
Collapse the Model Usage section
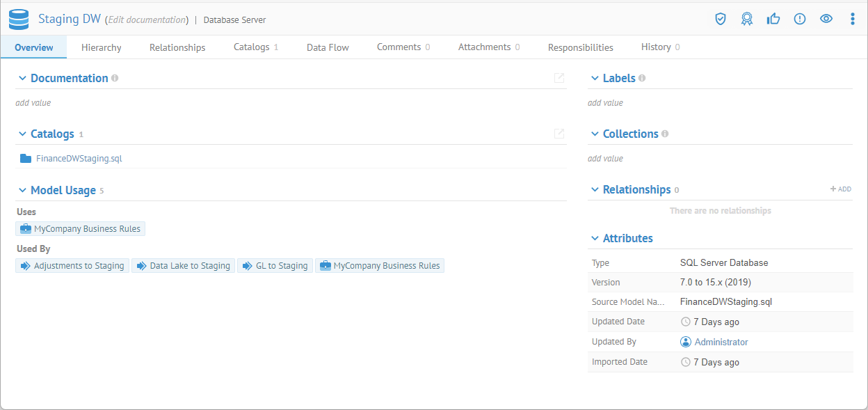[22, 190]
